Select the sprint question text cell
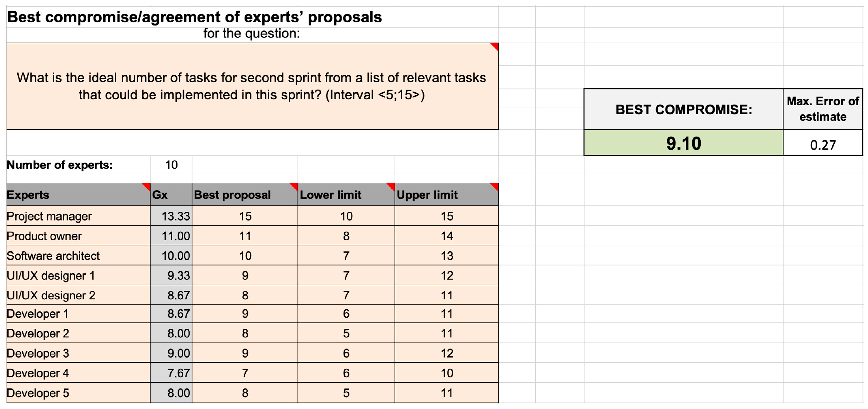 click(252, 86)
